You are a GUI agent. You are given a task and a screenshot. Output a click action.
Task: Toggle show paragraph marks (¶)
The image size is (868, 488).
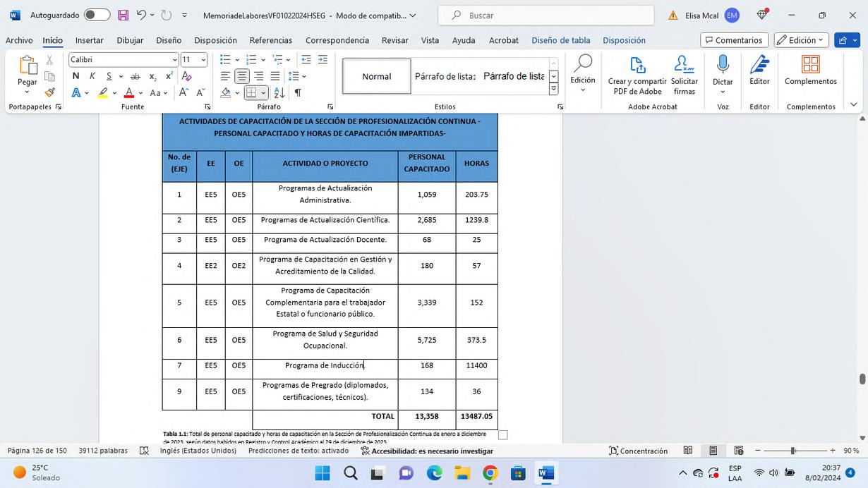click(298, 92)
